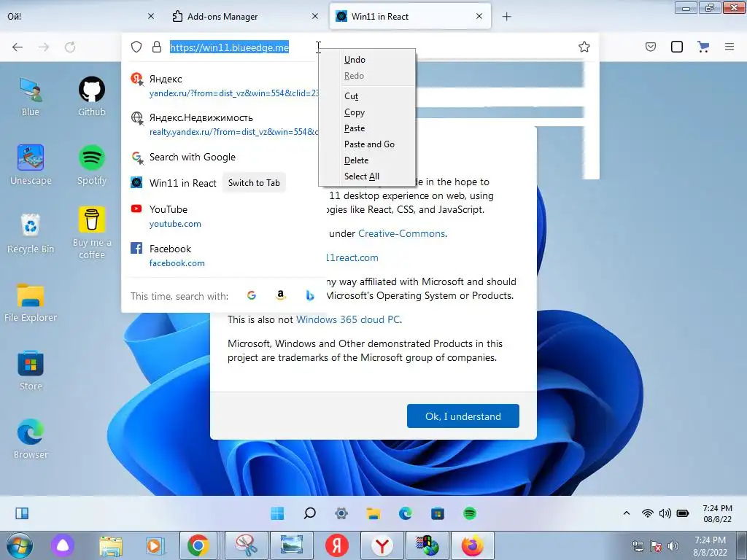Click the Firefox back arrow

pos(18,47)
